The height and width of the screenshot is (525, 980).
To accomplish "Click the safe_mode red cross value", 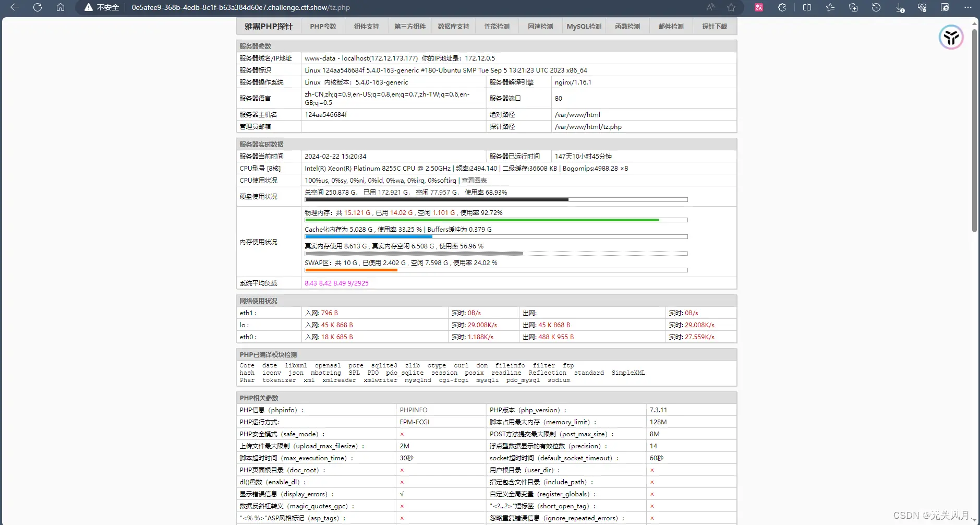I will (x=402, y=434).
